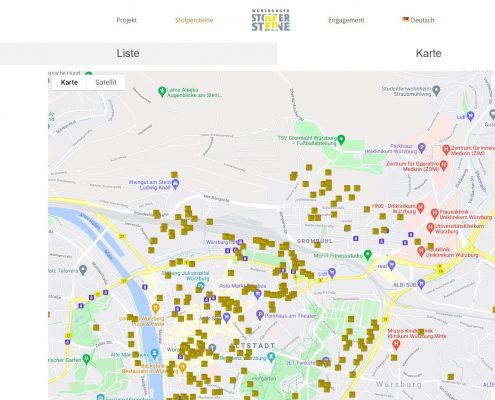Click the Stiftung Juliusspital pin
The width and height of the screenshot is (495, 400).
pos(200,286)
